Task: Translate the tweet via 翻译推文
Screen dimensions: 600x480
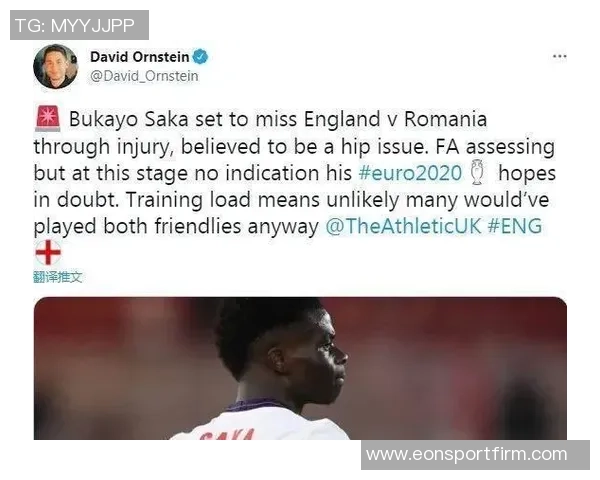Action: (58, 277)
